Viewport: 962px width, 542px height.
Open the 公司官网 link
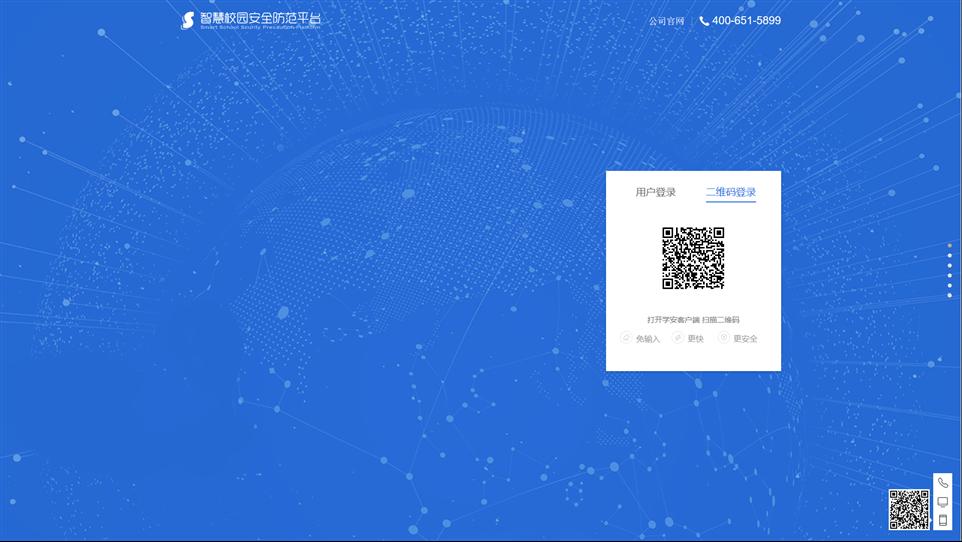pos(666,21)
